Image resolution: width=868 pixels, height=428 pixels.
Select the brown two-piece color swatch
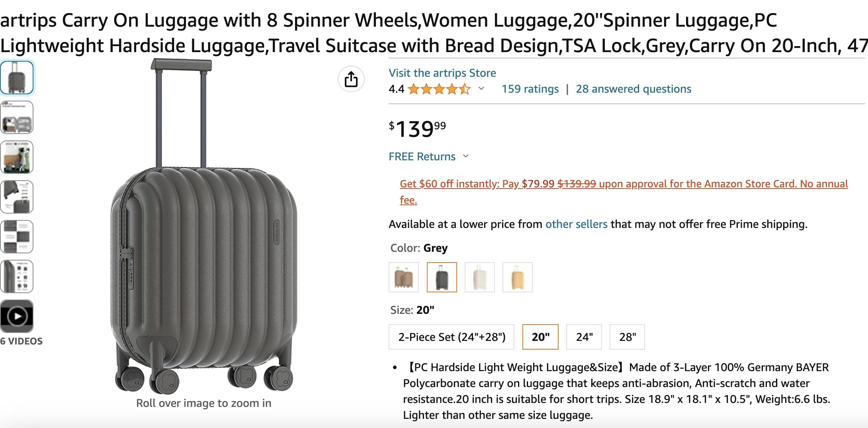[404, 277]
